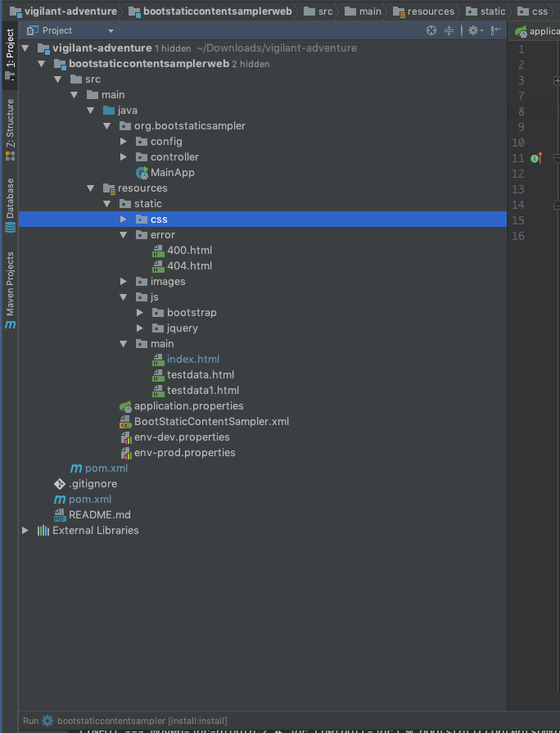
Task: Collapse the error folder
Action: coord(124,235)
